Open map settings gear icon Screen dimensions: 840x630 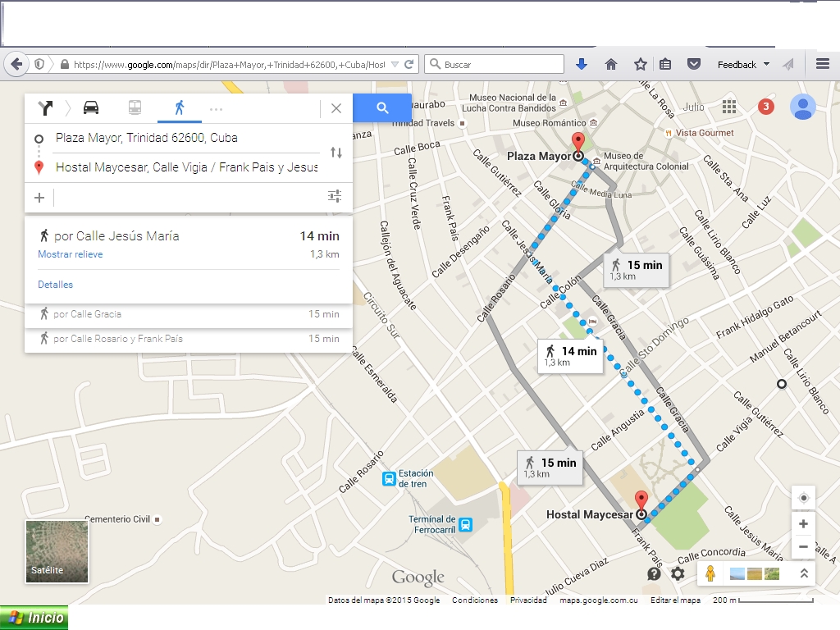click(x=678, y=573)
